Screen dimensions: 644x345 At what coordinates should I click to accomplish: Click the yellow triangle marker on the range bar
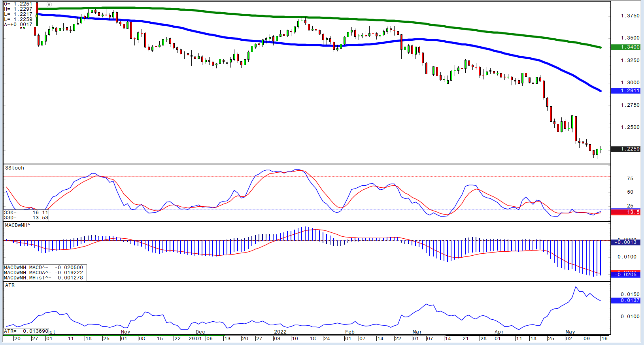tap(36, 16)
